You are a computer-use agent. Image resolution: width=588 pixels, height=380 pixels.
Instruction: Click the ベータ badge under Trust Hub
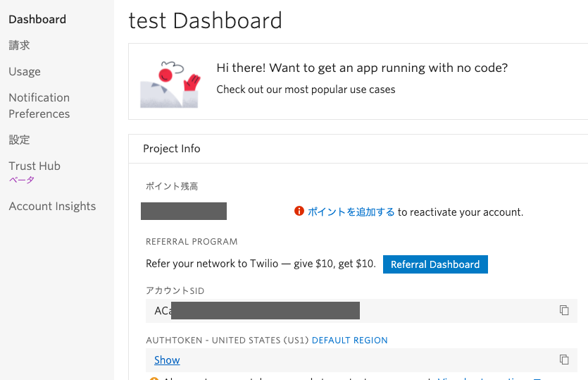pyautogui.click(x=22, y=180)
